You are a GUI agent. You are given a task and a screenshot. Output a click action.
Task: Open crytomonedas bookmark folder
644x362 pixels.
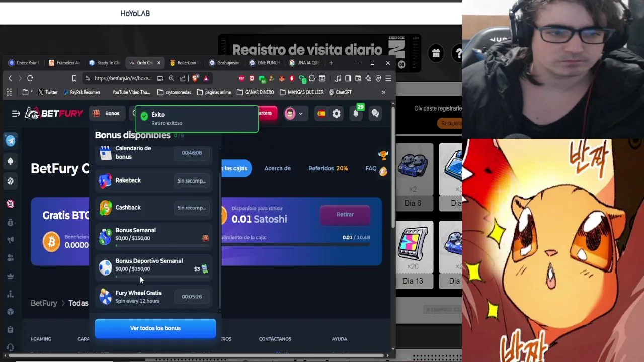[x=175, y=92]
